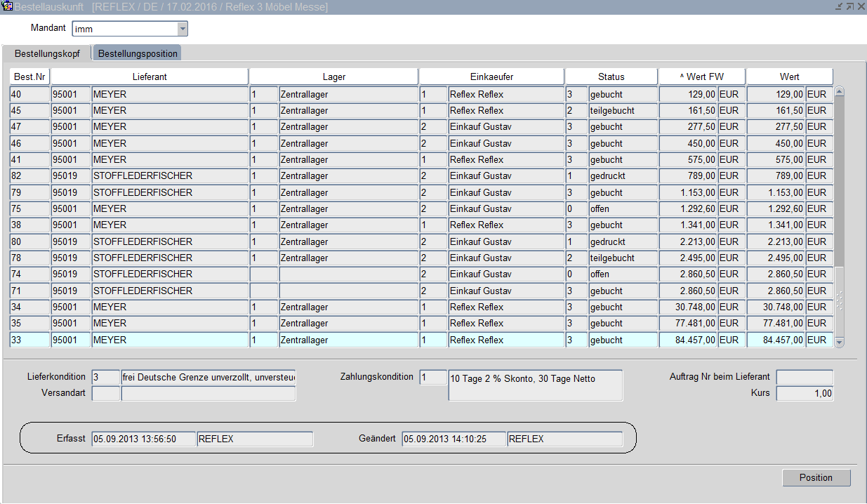Click the table scrollbar down arrow
Image resolution: width=867 pixels, height=504 pixels.
pos(839,342)
